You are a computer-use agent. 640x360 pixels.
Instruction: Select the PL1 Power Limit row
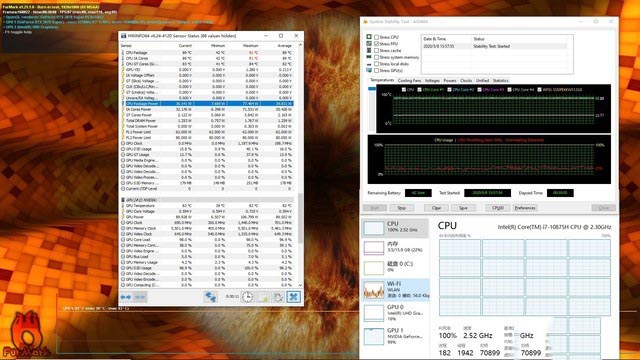point(207,132)
